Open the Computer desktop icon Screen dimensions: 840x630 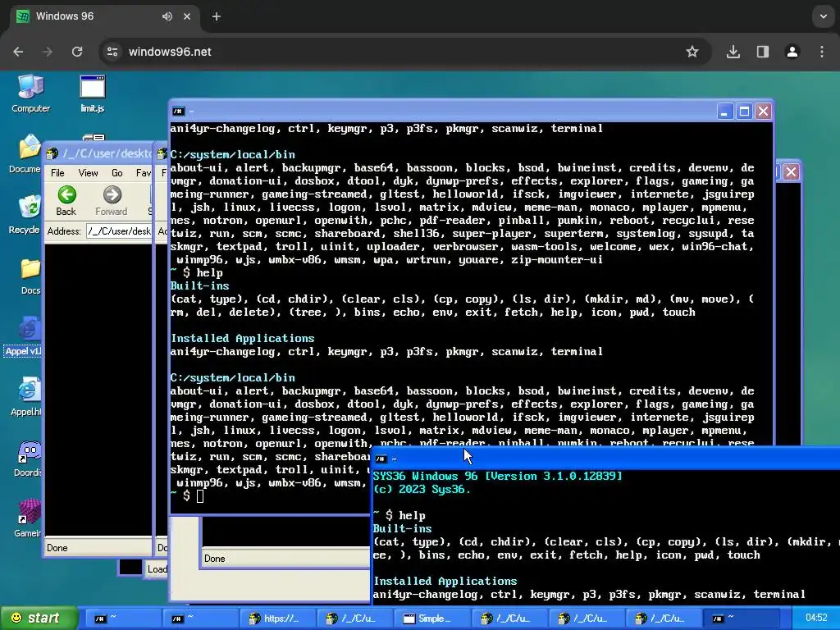coord(30,94)
